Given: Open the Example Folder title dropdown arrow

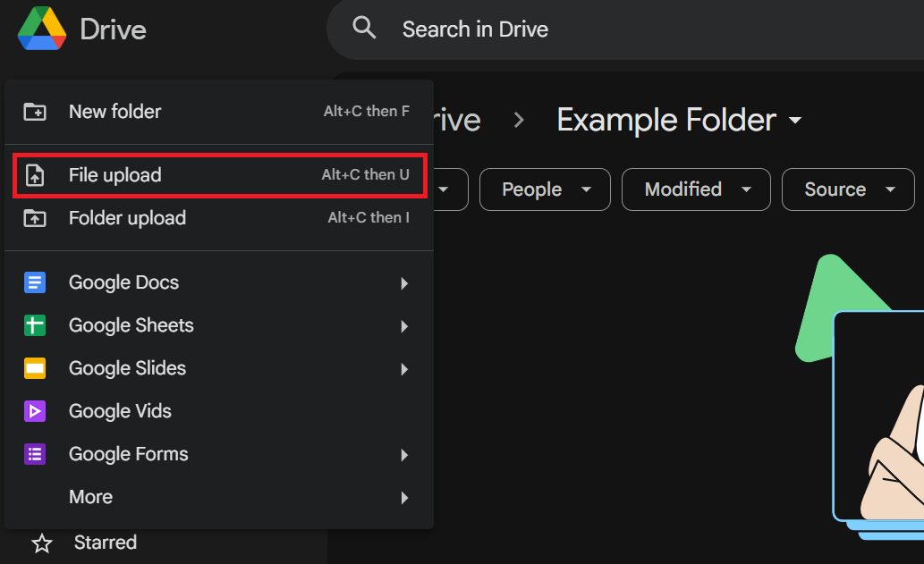Looking at the screenshot, I should tap(795, 120).
